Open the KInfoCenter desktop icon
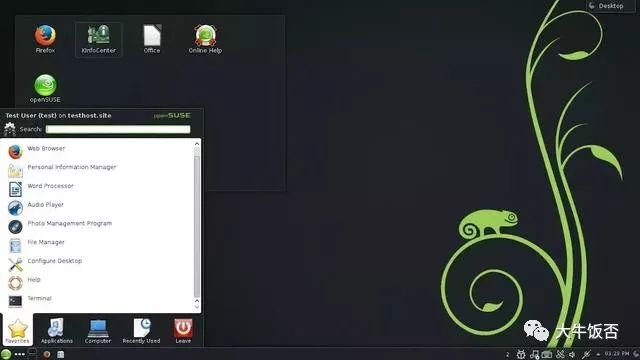 pos(98,39)
